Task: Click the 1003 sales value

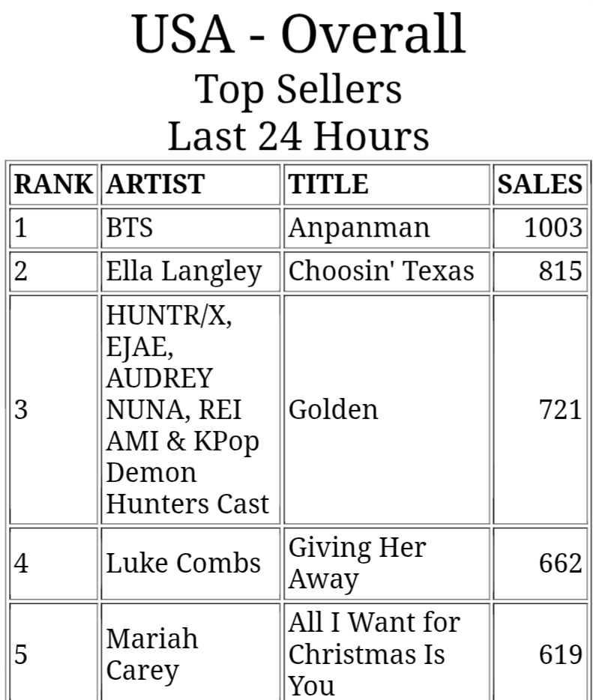Action: pos(553,228)
